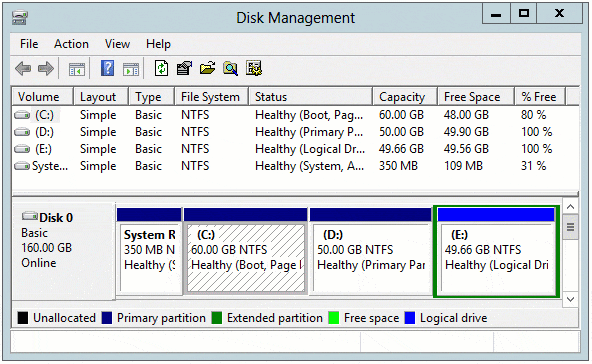Select the (D:) 50.00 GB partition block
Image resolution: width=592 pixels, height=364 pixels.
(371, 251)
